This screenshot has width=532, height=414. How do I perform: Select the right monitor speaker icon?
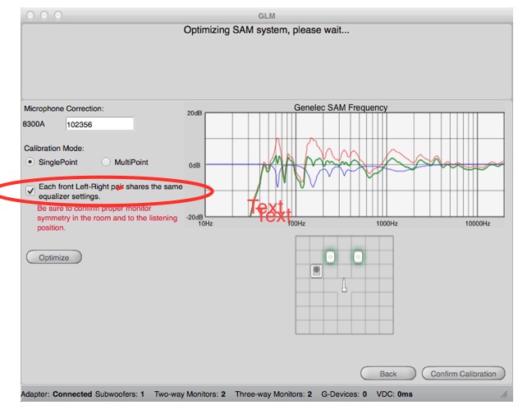(358, 257)
